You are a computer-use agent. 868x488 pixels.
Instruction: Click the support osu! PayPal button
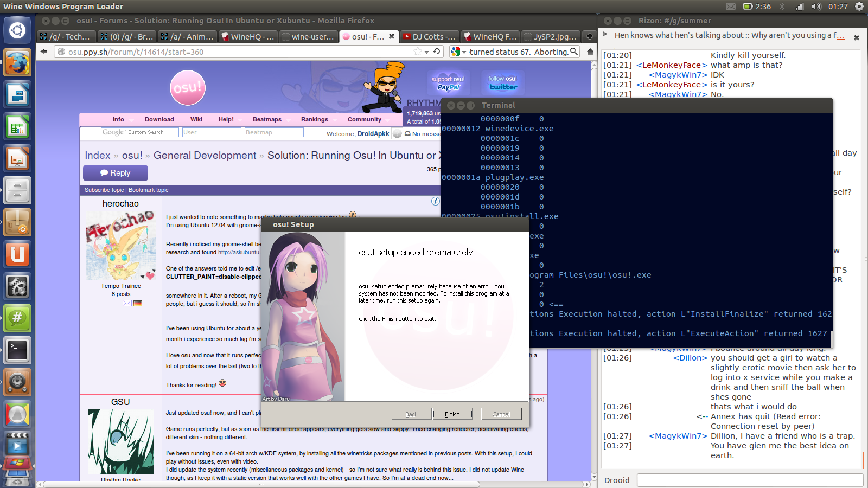pos(448,83)
